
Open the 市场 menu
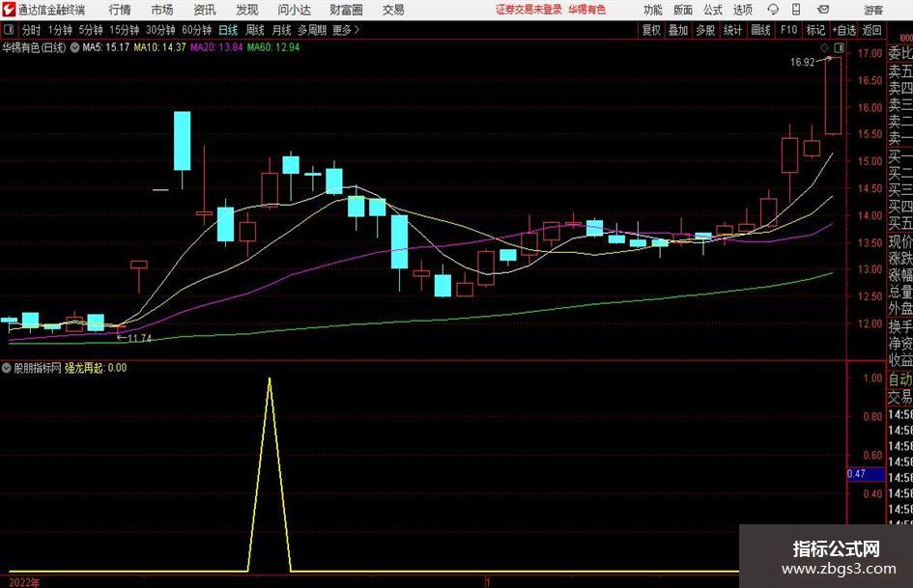(x=162, y=10)
